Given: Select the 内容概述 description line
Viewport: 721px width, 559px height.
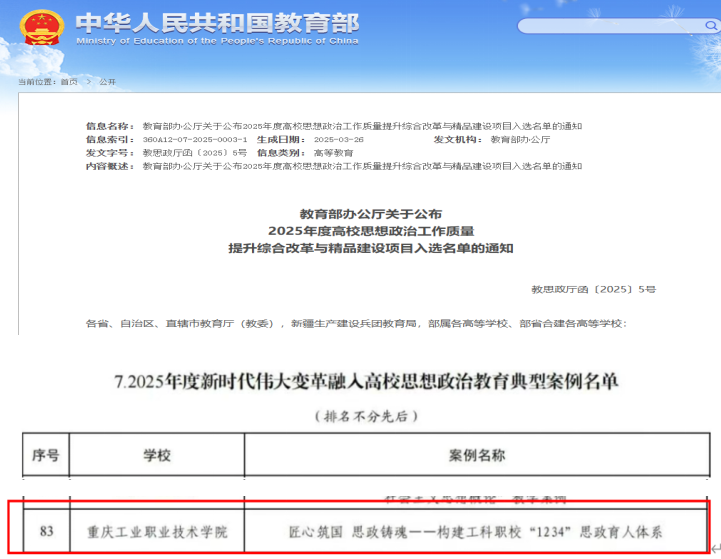Looking at the screenshot, I should point(362,166).
